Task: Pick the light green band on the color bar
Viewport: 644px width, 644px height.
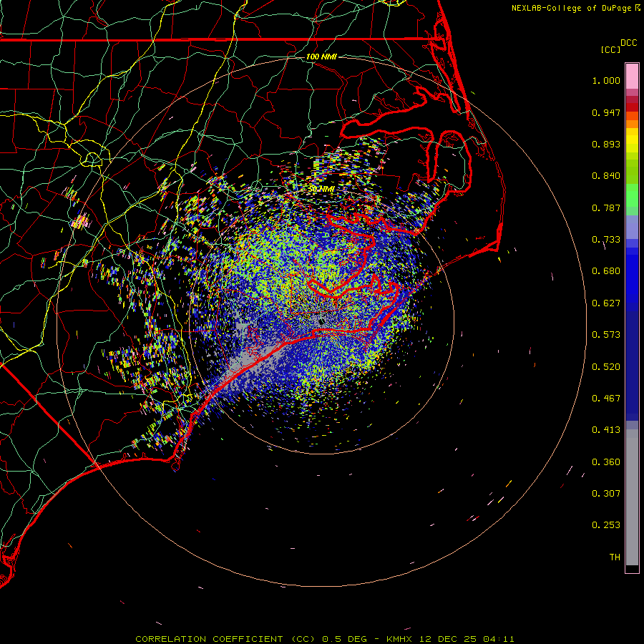Action: coord(632,195)
